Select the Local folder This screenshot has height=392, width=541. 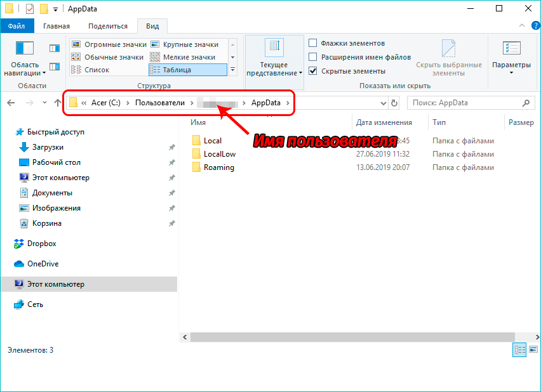coord(207,141)
